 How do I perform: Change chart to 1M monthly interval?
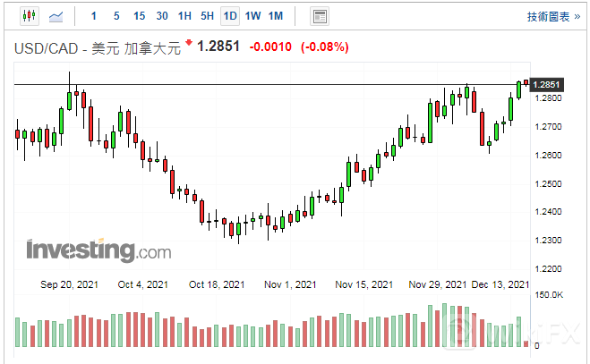276,16
